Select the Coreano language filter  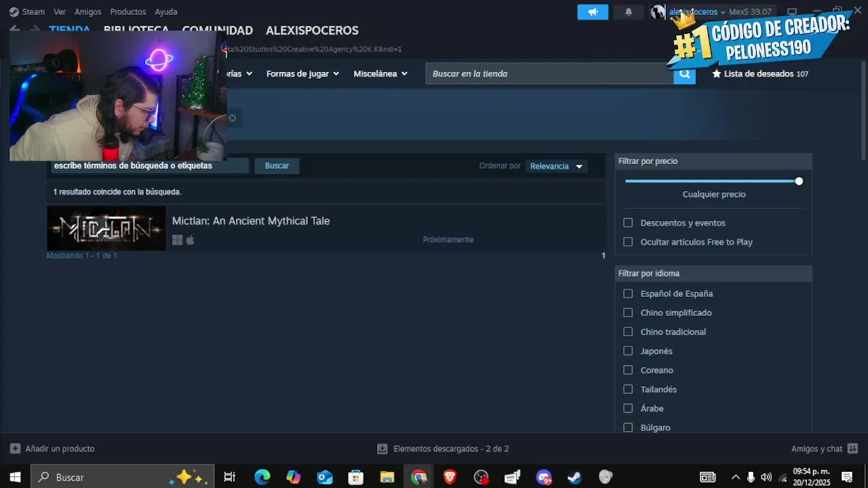pos(628,370)
